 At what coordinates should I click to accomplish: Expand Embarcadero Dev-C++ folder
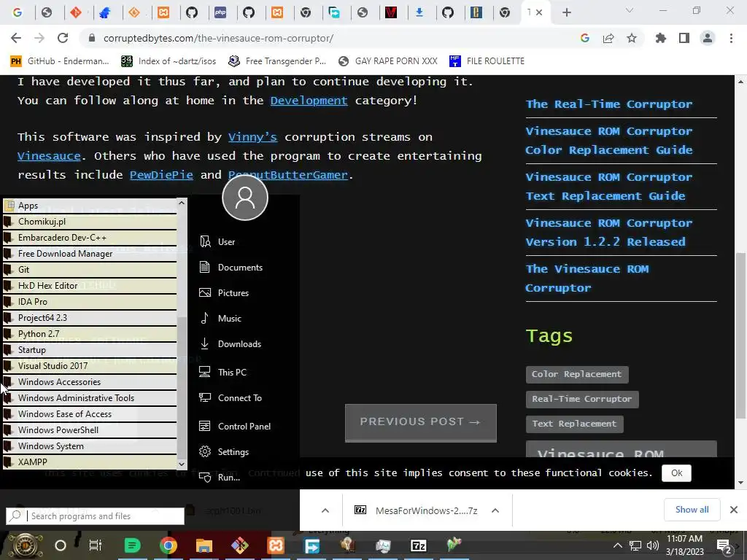[x=90, y=238]
